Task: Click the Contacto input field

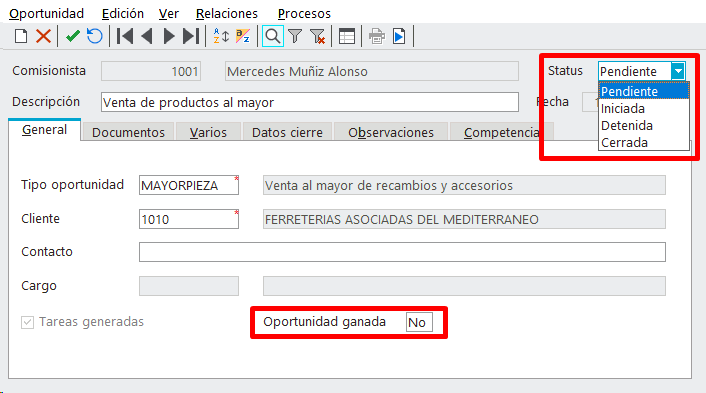Action: pyautogui.click(x=402, y=252)
